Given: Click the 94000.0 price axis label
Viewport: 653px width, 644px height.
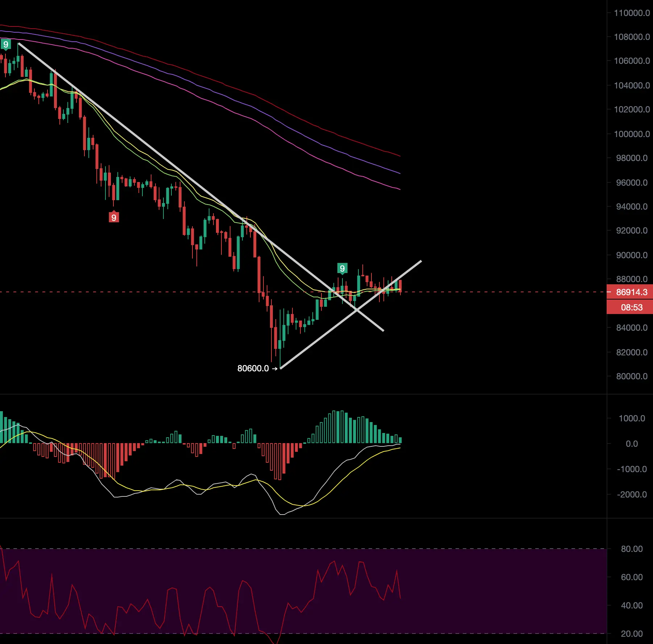Looking at the screenshot, I should coord(632,207).
